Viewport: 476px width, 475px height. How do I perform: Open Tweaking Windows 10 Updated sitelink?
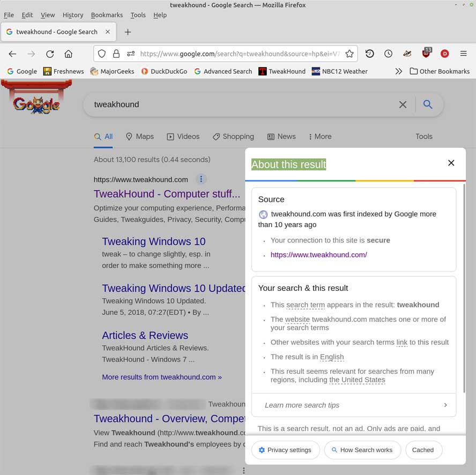pos(173,288)
